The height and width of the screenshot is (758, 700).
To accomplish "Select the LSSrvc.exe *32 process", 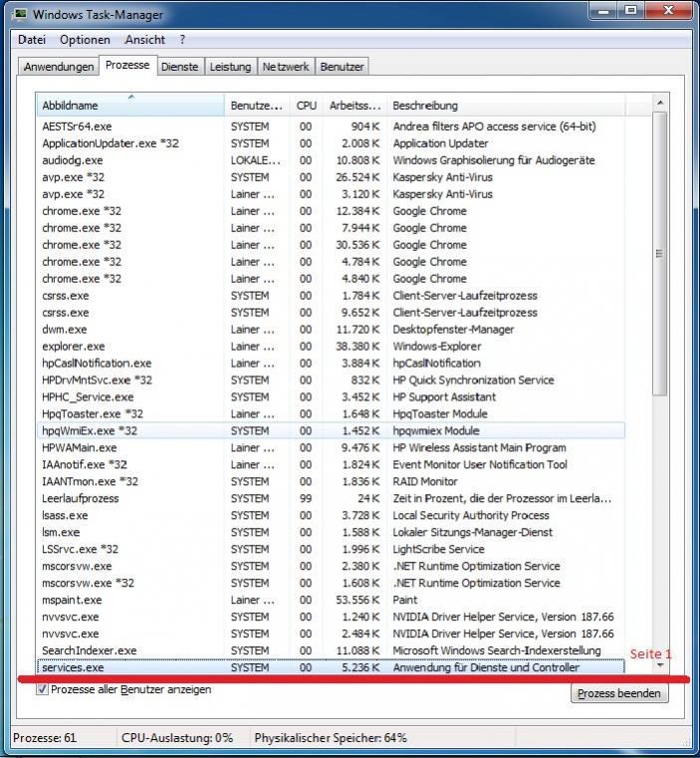I will click(331, 549).
